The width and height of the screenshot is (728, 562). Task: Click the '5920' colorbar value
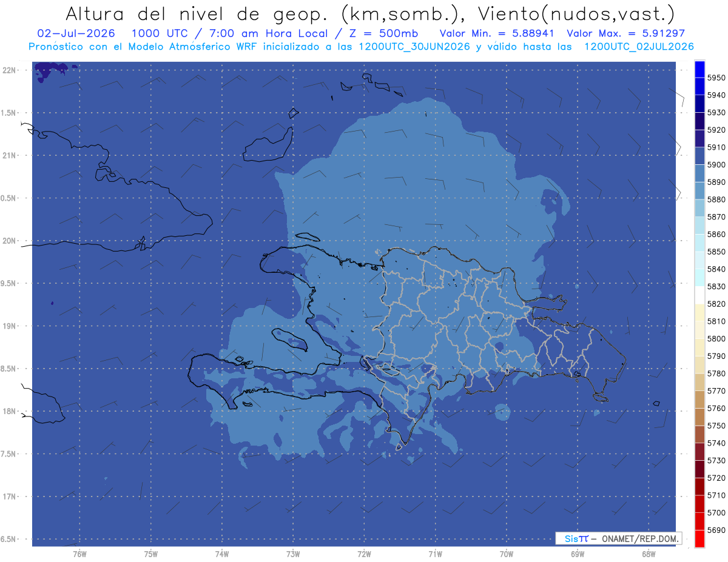coord(716,130)
